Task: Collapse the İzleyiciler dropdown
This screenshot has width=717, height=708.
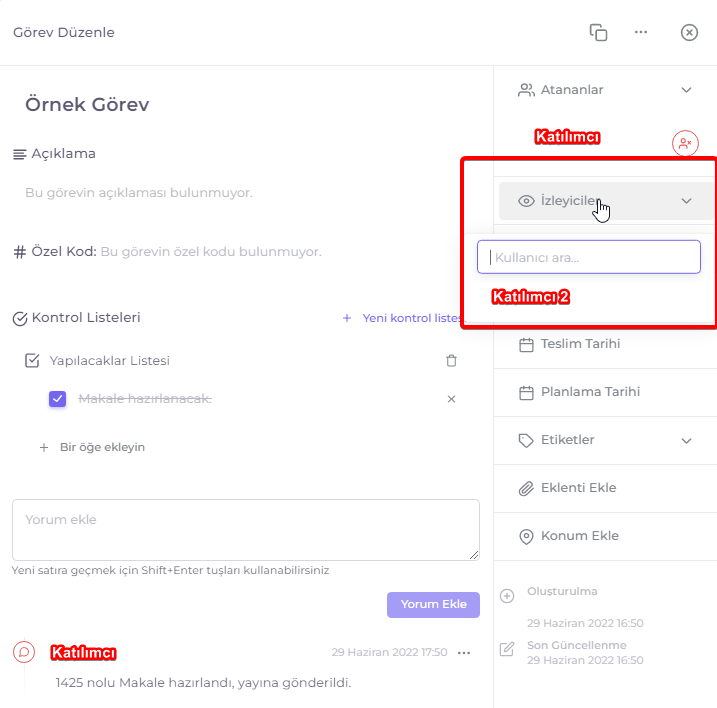Action: pos(686,201)
